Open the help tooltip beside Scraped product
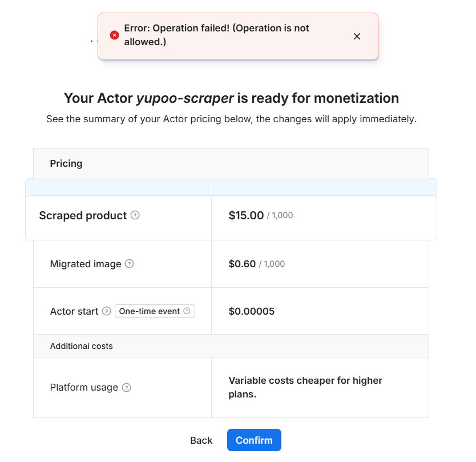The width and height of the screenshot is (476, 462). [135, 215]
